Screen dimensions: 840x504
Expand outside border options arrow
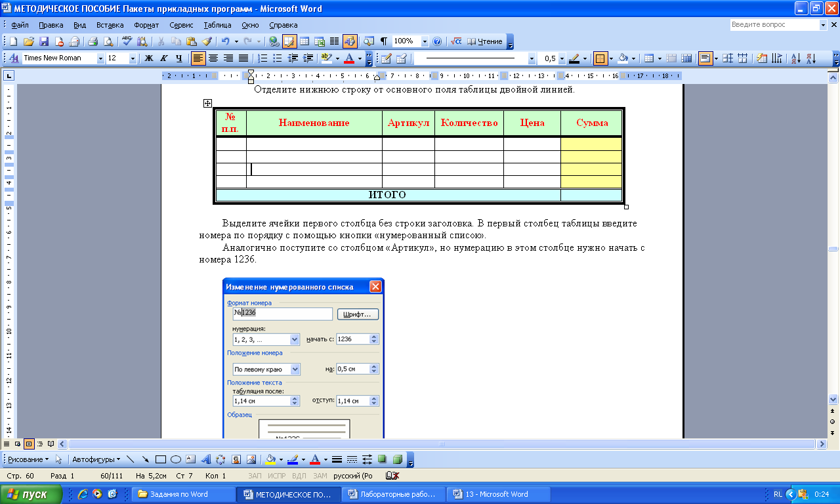611,58
